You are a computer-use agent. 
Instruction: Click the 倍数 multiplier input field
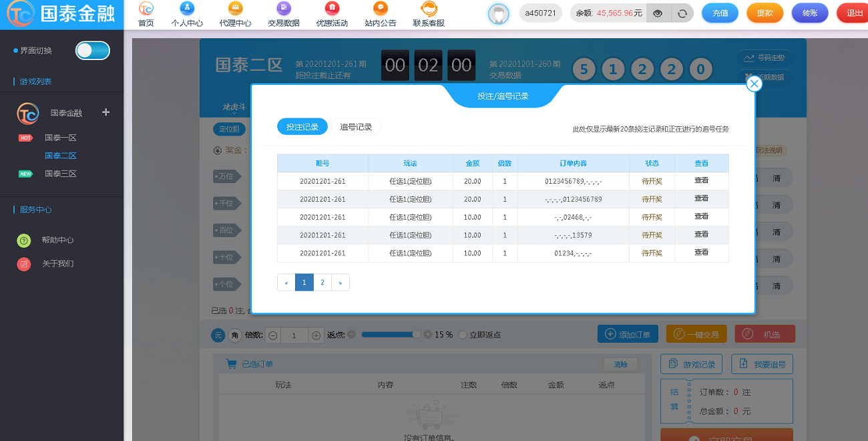pos(294,334)
